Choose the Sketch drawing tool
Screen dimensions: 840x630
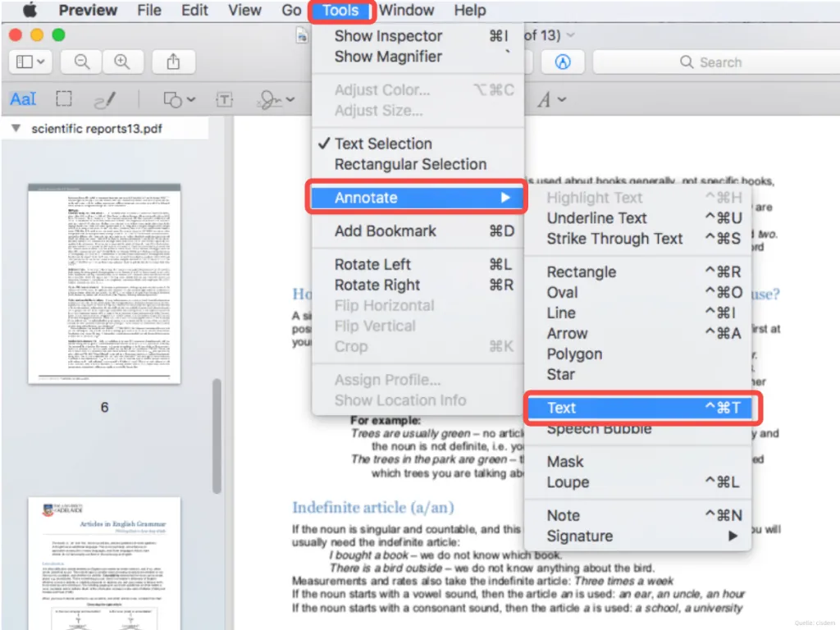[105, 98]
